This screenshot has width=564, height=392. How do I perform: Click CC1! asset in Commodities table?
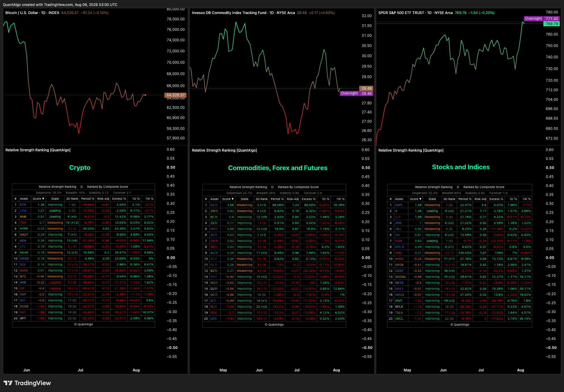click(x=214, y=205)
